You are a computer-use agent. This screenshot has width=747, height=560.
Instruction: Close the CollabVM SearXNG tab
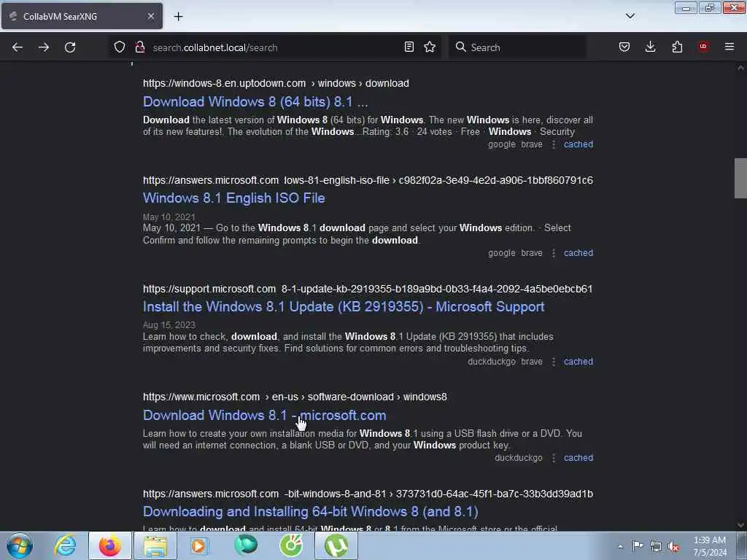click(x=151, y=16)
